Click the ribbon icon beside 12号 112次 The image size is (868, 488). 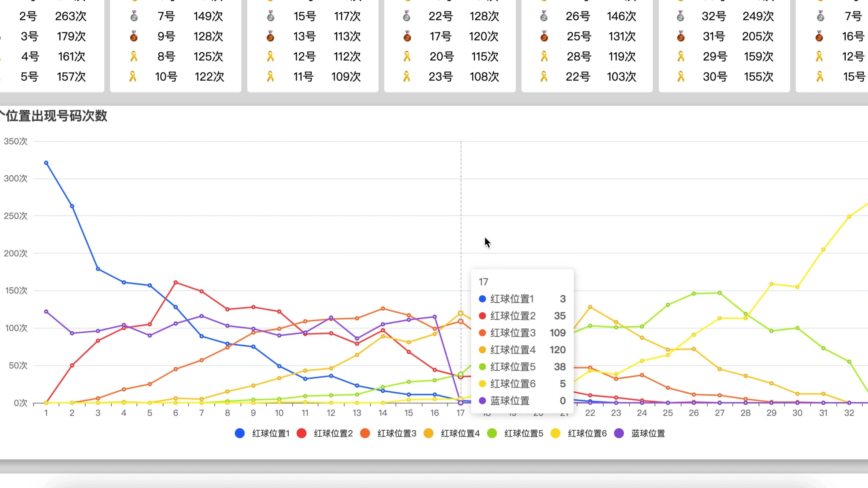pos(271,57)
